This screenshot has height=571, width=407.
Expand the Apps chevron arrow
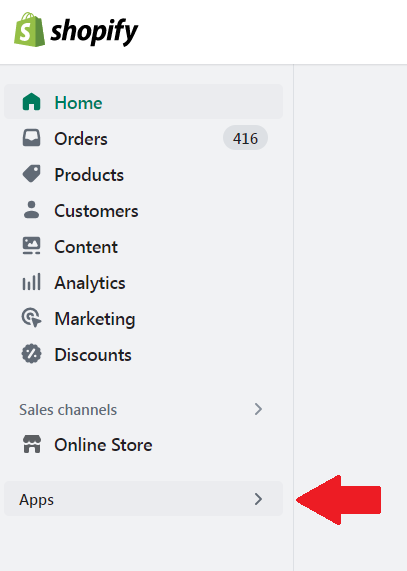click(258, 499)
